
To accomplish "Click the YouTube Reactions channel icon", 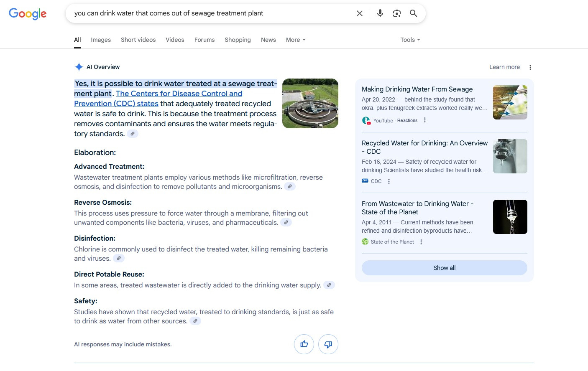I will [366, 121].
